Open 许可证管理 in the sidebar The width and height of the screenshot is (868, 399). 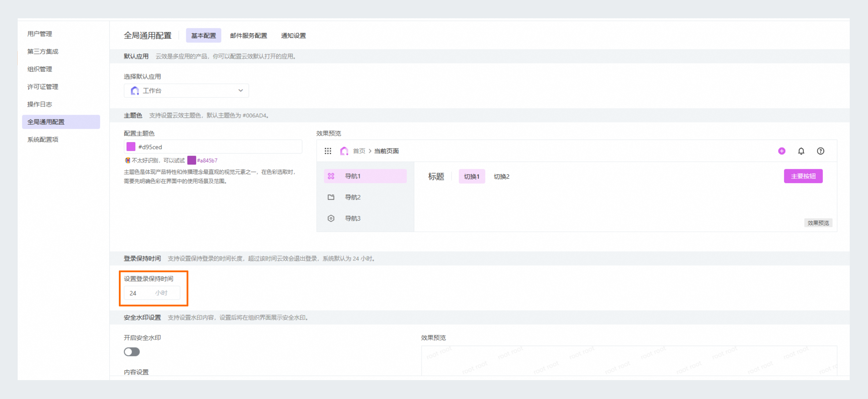[43, 87]
